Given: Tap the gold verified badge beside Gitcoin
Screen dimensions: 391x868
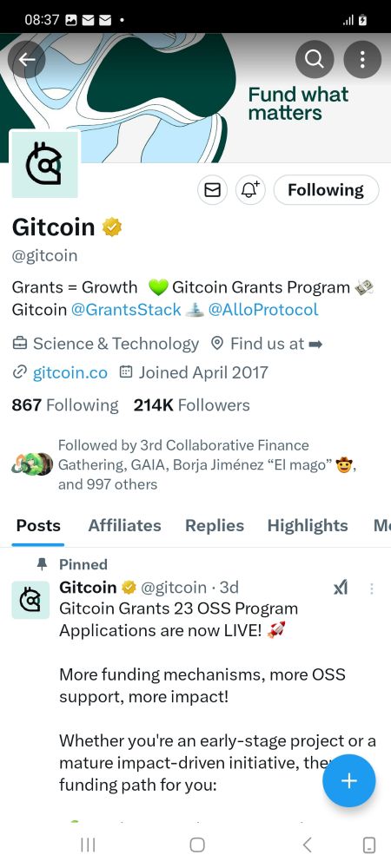Looking at the screenshot, I should tap(112, 227).
